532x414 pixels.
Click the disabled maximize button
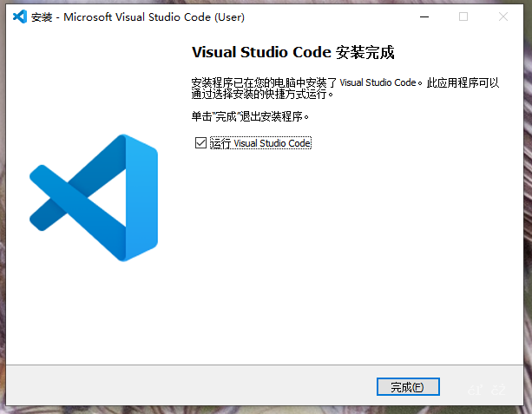(463, 16)
